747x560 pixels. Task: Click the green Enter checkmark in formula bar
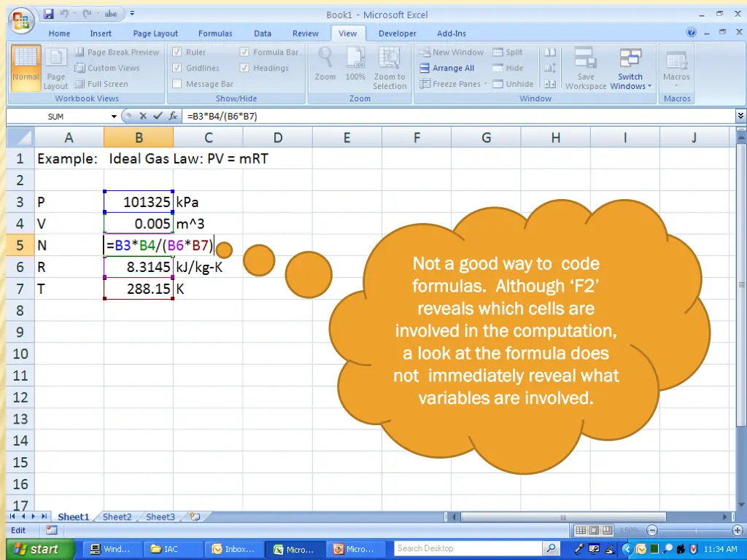coord(157,116)
